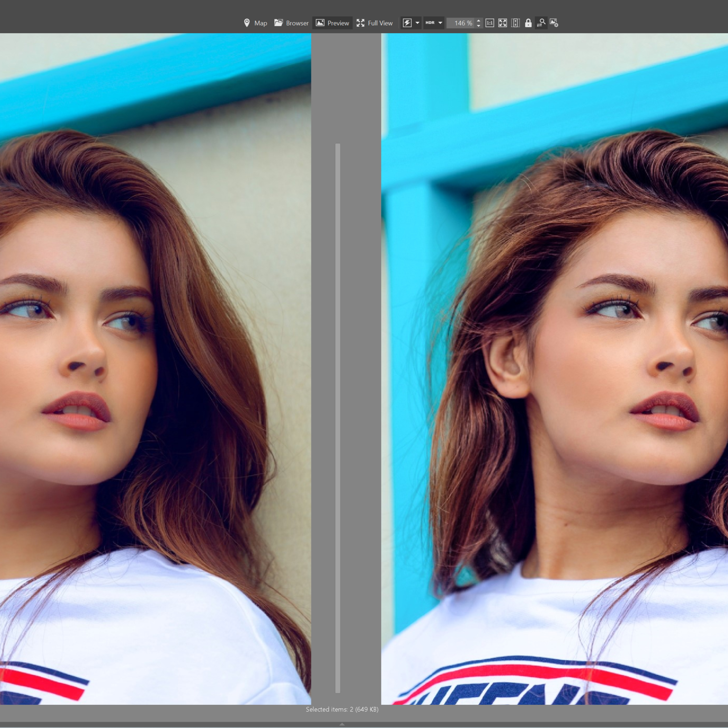
Task: Open the Map view tab
Action: tap(255, 23)
